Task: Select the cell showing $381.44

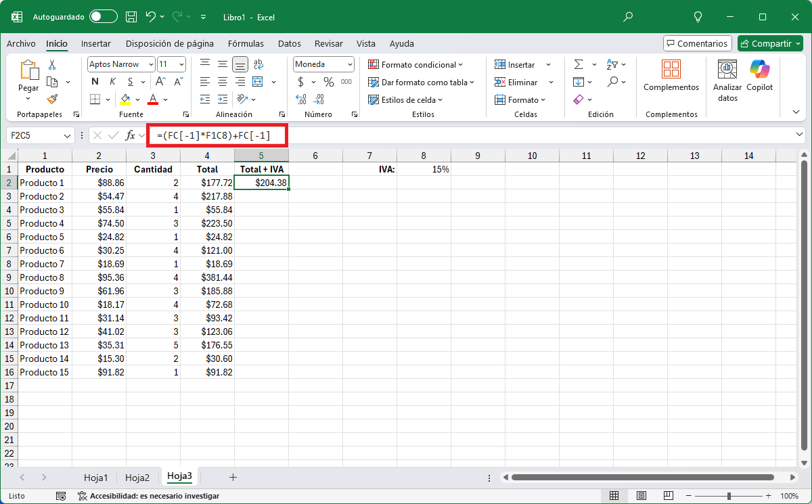Action: (x=207, y=277)
